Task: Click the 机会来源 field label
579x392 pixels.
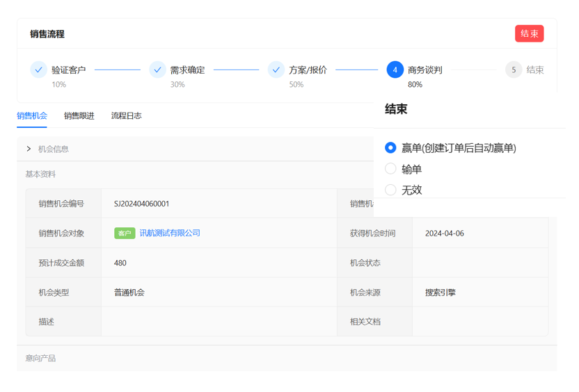Action: 365,293
